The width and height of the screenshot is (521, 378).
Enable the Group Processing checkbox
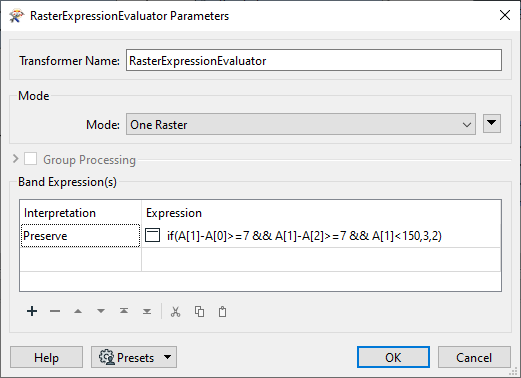(30, 159)
